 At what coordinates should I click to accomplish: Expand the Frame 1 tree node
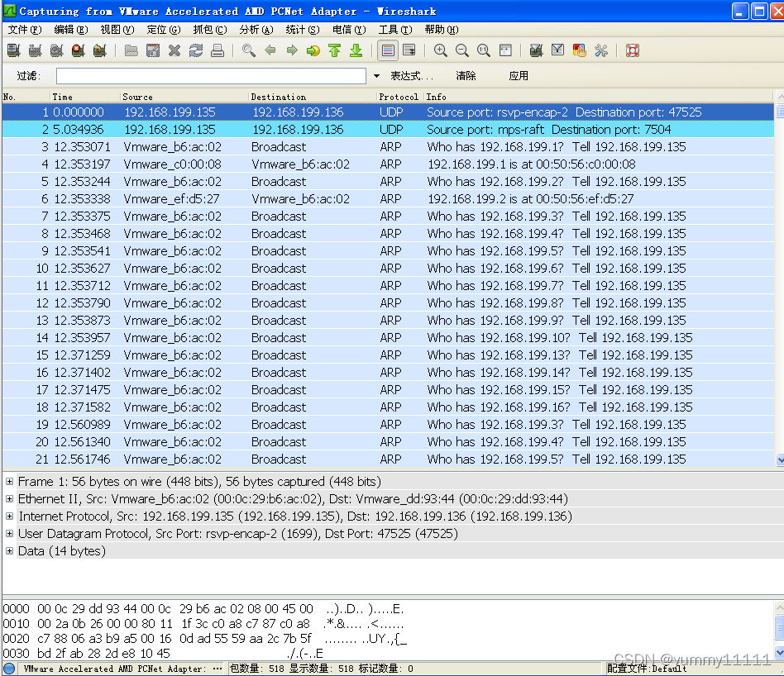pos(9,482)
